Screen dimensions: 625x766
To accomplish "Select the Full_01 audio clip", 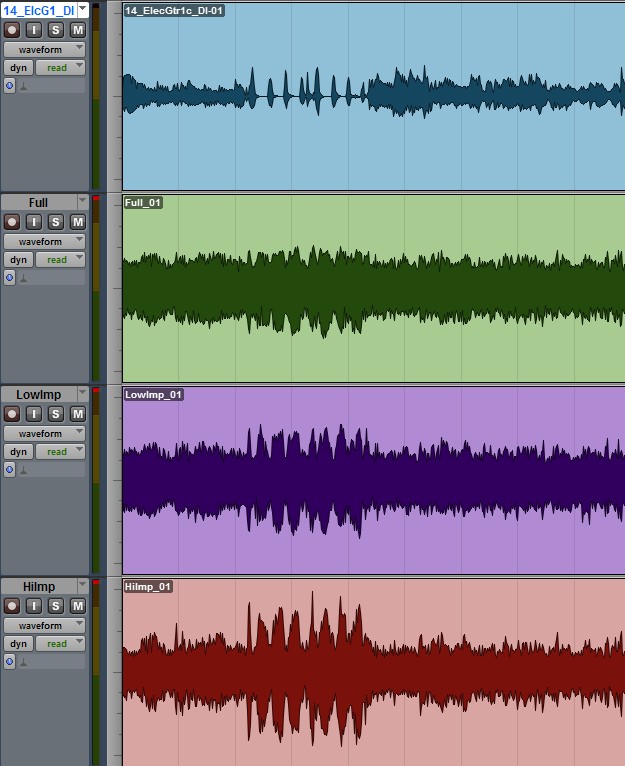I will click(x=370, y=288).
